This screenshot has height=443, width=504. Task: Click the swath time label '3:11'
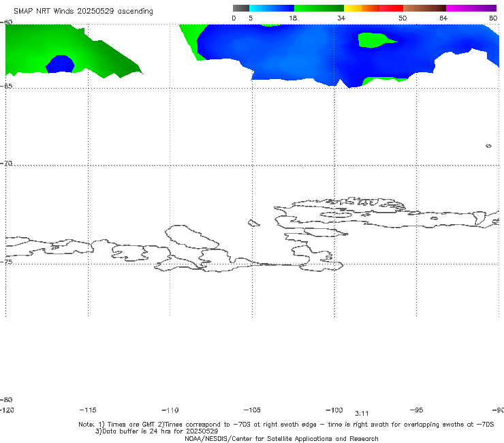pos(362,414)
